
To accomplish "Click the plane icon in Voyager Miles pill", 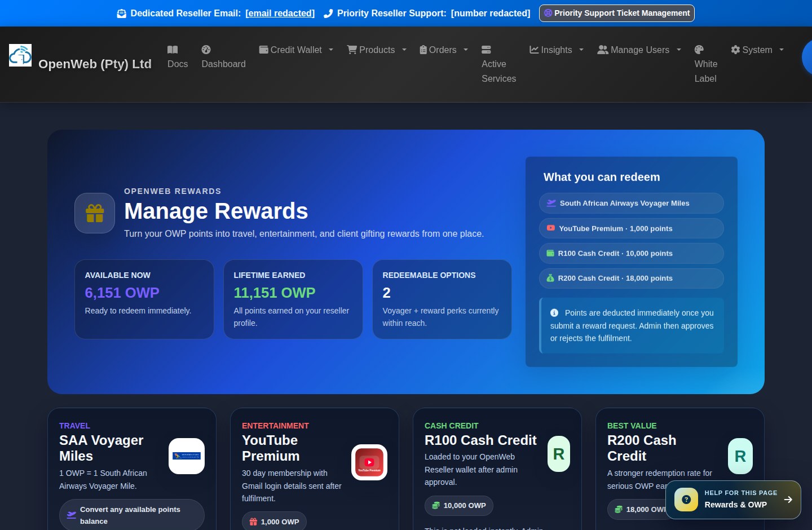I will point(551,204).
